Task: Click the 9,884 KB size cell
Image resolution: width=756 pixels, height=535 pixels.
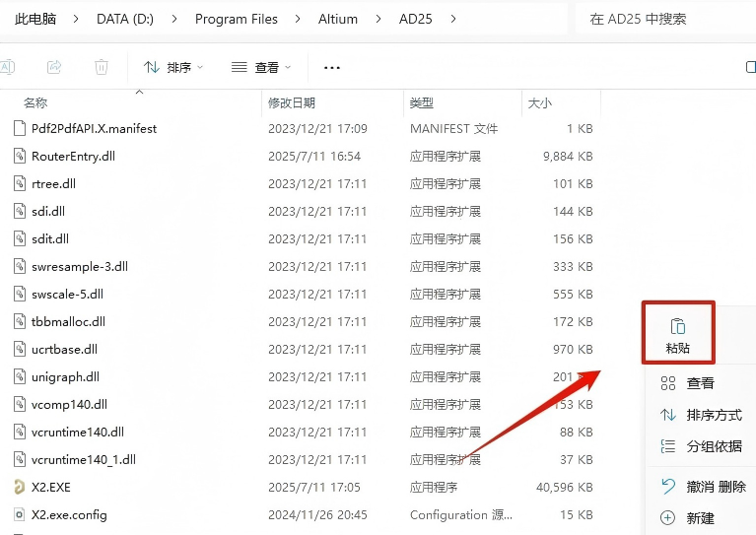Action: click(x=568, y=156)
